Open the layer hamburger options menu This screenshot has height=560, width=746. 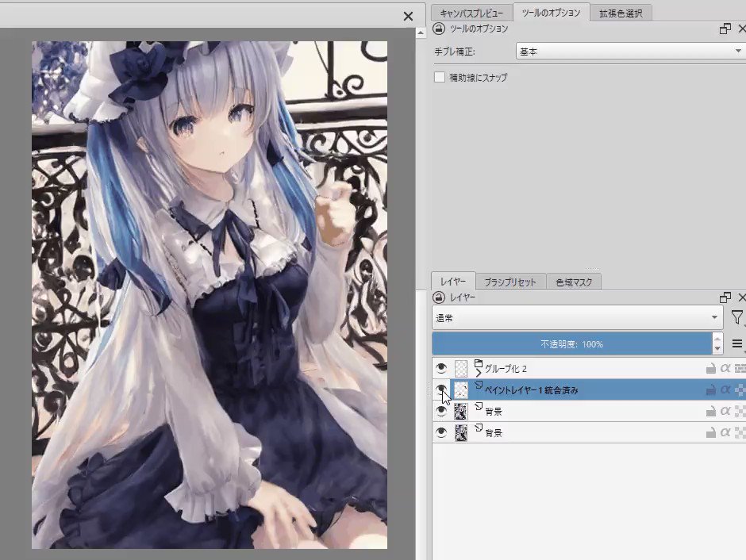coord(737,343)
